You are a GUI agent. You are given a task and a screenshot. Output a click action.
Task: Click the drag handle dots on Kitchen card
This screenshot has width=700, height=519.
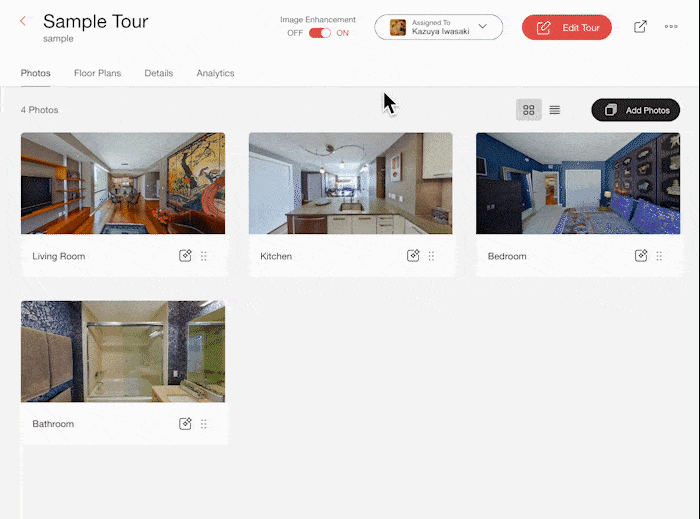(432, 256)
